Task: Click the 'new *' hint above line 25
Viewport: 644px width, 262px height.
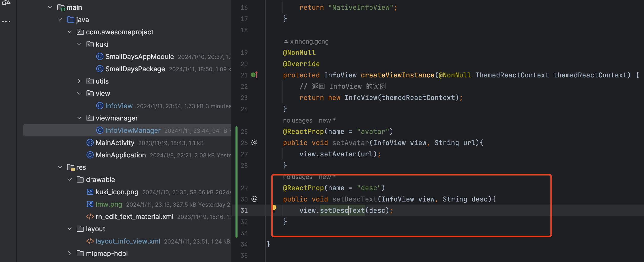Action: 327,120
